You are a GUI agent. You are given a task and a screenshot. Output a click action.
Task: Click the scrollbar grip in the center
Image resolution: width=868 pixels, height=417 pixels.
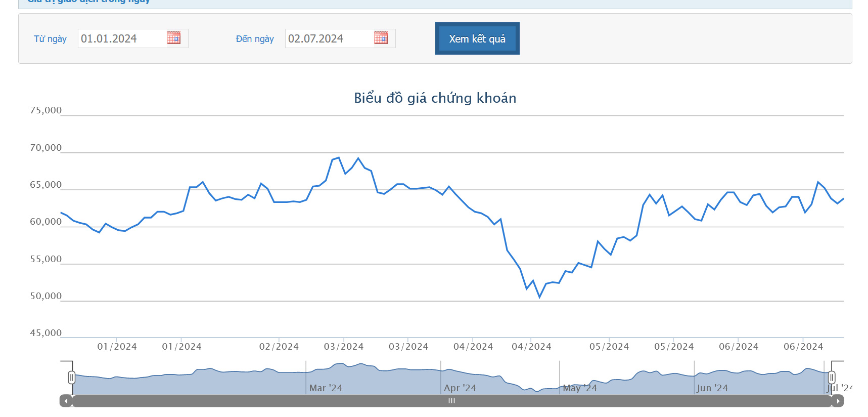pos(451,401)
